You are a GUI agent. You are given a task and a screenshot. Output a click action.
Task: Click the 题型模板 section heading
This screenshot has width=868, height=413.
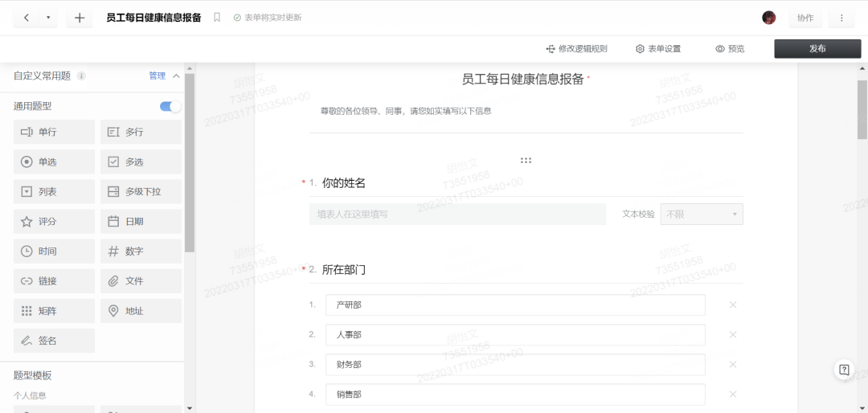33,375
